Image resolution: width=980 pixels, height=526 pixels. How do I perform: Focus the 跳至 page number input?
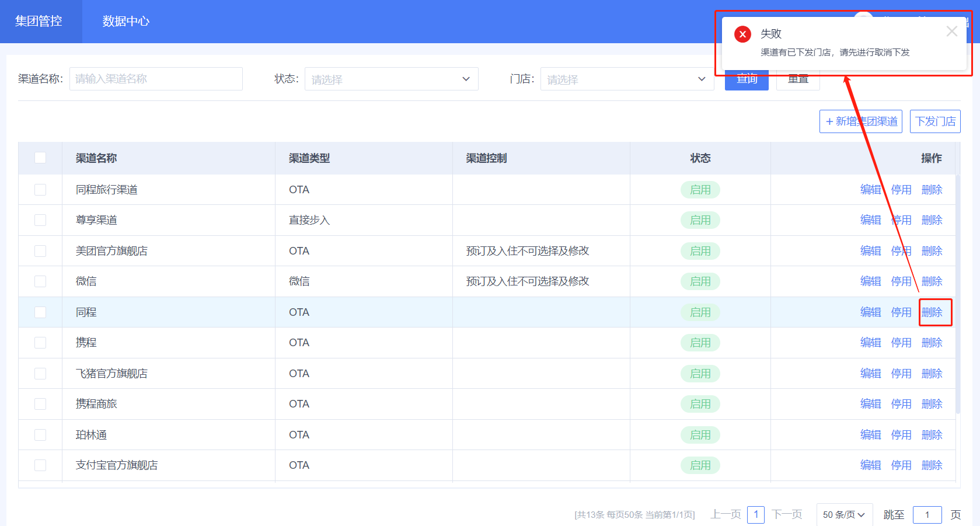pyautogui.click(x=927, y=514)
